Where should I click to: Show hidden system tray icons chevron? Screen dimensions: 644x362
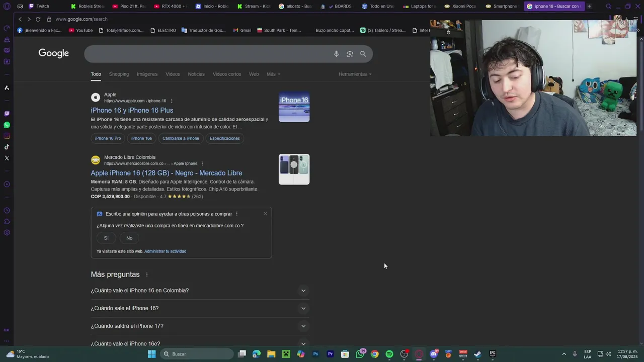coord(563,354)
